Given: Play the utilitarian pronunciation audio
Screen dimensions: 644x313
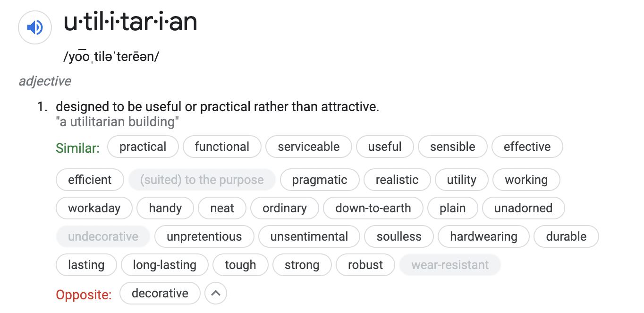Looking at the screenshot, I should click(x=34, y=28).
